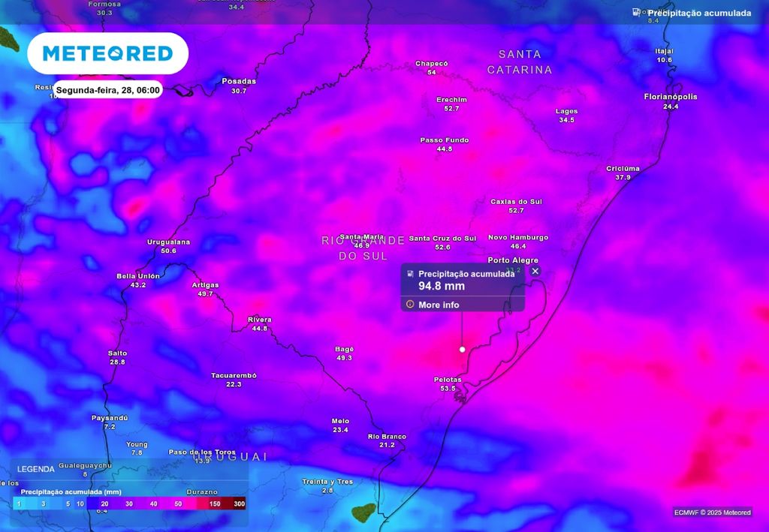Click the info circle icon next to More info
The image size is (769, 532).
pos(411,305)
